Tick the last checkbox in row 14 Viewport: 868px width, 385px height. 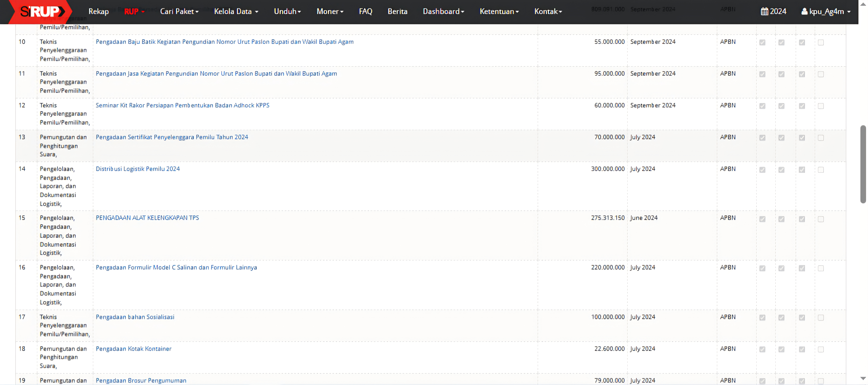(821, 170)
